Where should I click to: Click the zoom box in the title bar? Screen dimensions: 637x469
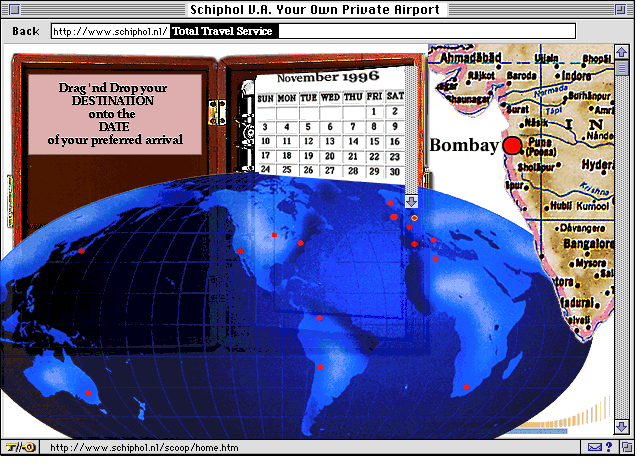point(620,9)
